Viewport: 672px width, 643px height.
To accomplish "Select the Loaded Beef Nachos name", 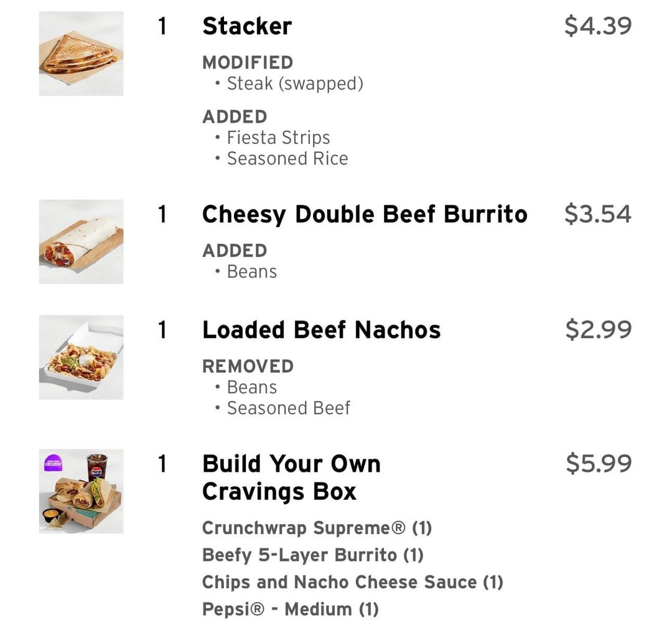I will (x=321, y=330).
